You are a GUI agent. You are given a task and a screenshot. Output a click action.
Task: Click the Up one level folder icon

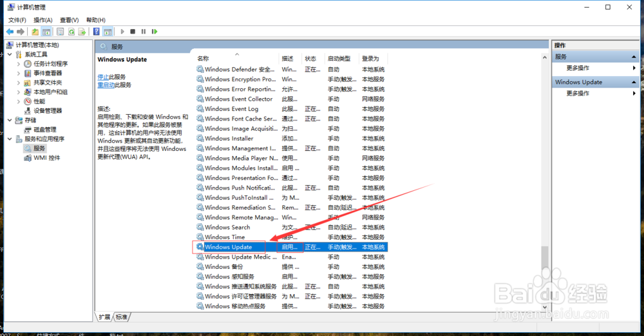(x=35, y=32)
